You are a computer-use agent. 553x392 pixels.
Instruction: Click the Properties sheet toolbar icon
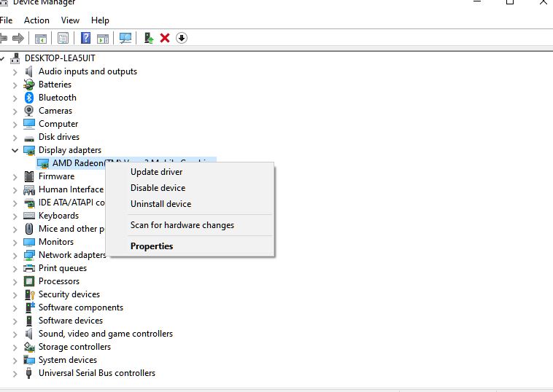click(x=63, y=38)
